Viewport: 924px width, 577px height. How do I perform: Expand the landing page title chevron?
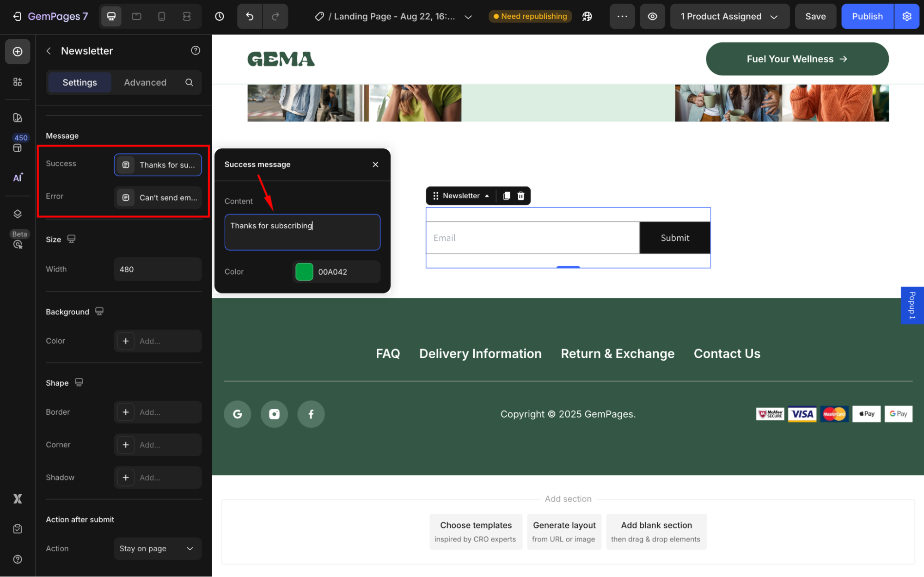pos(468,17)
